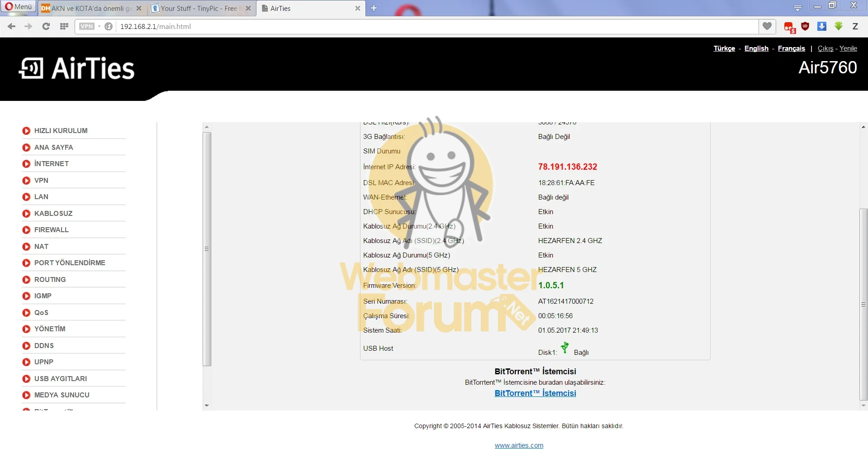Click the address bar URL field

(x=436, y=26)
